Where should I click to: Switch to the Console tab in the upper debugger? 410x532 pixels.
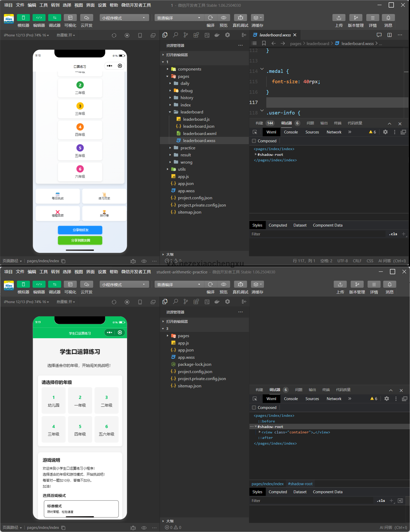click(291, 132)
